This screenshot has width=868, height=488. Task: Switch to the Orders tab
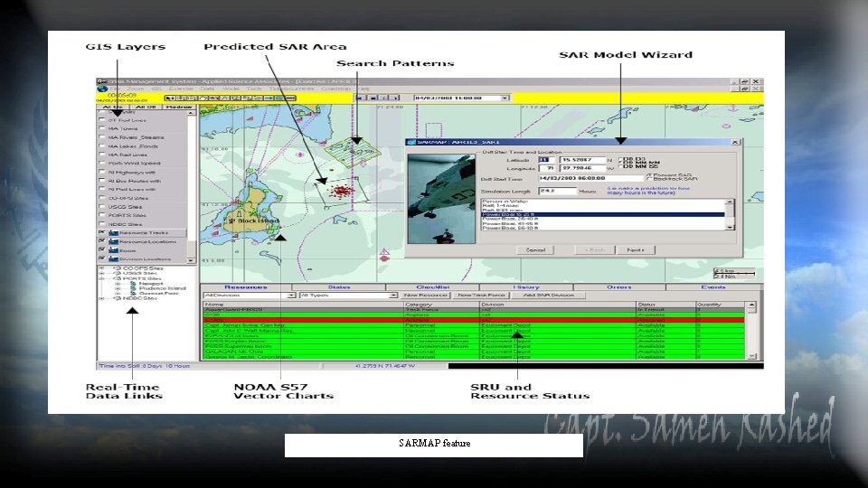[618, 287]
